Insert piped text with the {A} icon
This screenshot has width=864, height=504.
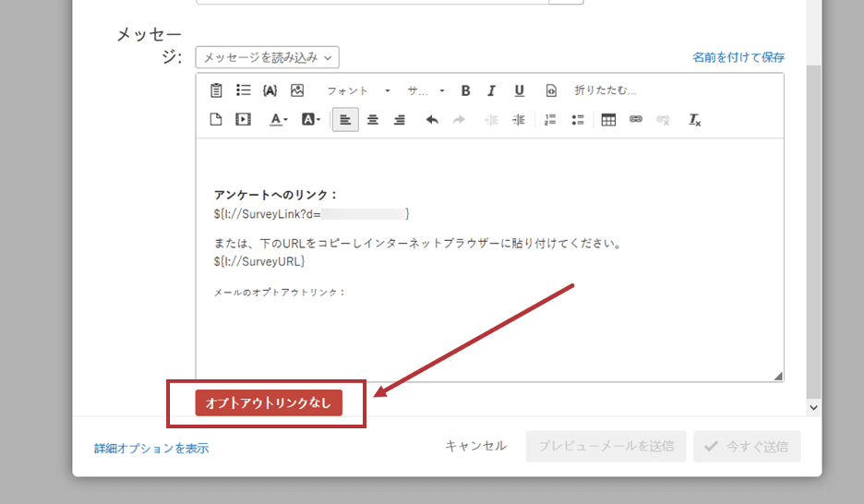point(270,90)
